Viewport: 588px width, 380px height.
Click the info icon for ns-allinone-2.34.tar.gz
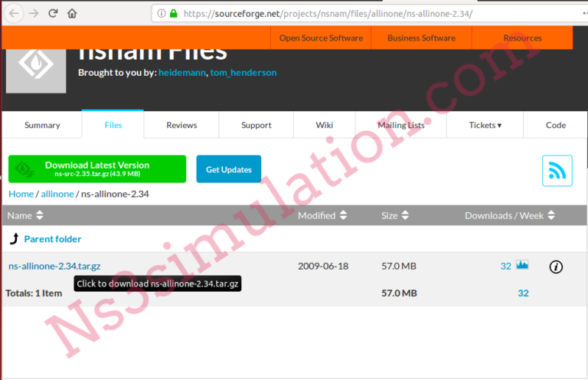tap(556, 267)
